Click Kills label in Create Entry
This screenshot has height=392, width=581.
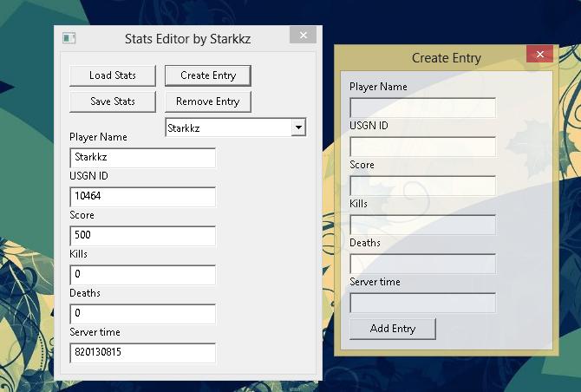pyautogui.click(x=359, y=204)
